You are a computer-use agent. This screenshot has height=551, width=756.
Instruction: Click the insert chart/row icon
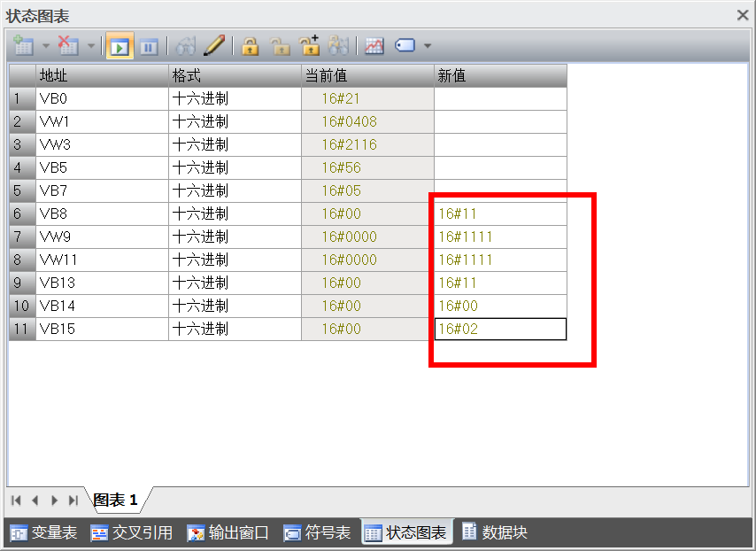pos(23,46)
